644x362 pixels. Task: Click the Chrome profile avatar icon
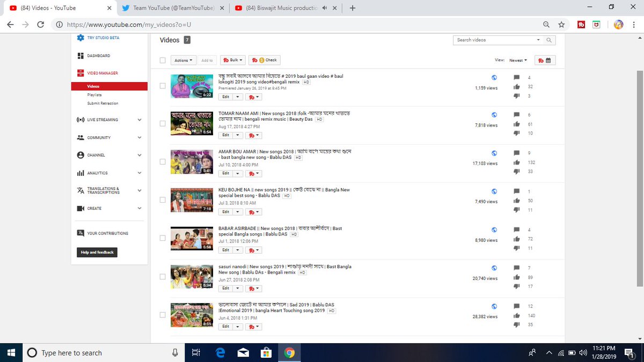pyautogui.click(x=618, y=25)
